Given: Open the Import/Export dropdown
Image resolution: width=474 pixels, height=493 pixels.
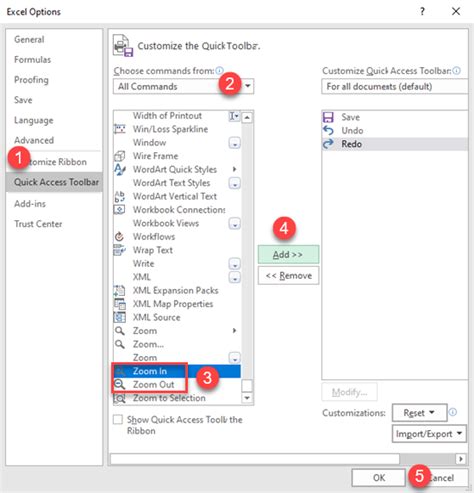Looking at the screenshot, I should click(x=429, y=434).
